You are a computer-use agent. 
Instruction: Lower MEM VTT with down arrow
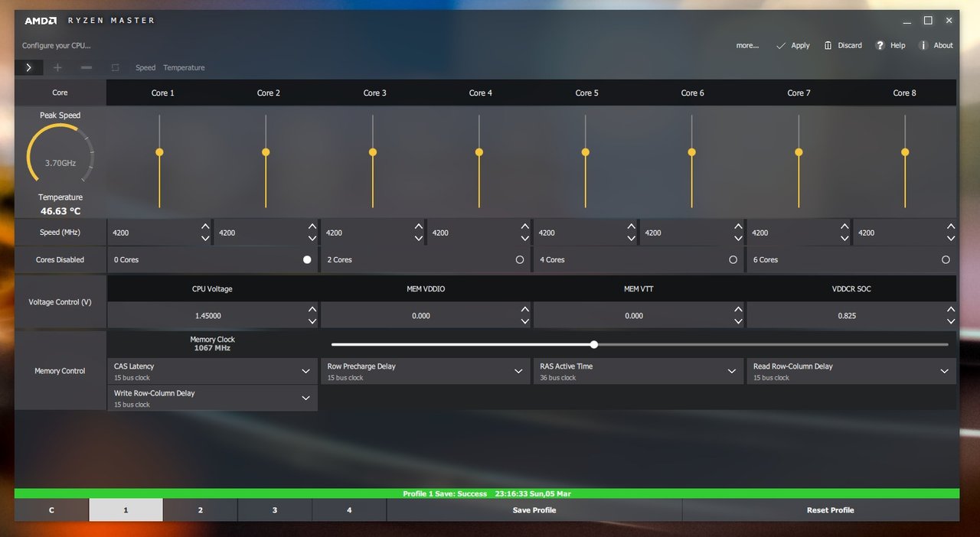(738, 321)
